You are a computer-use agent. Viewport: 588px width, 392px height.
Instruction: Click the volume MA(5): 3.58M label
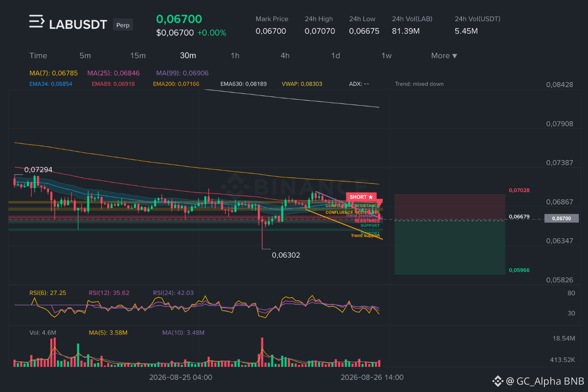coord(108,333)
